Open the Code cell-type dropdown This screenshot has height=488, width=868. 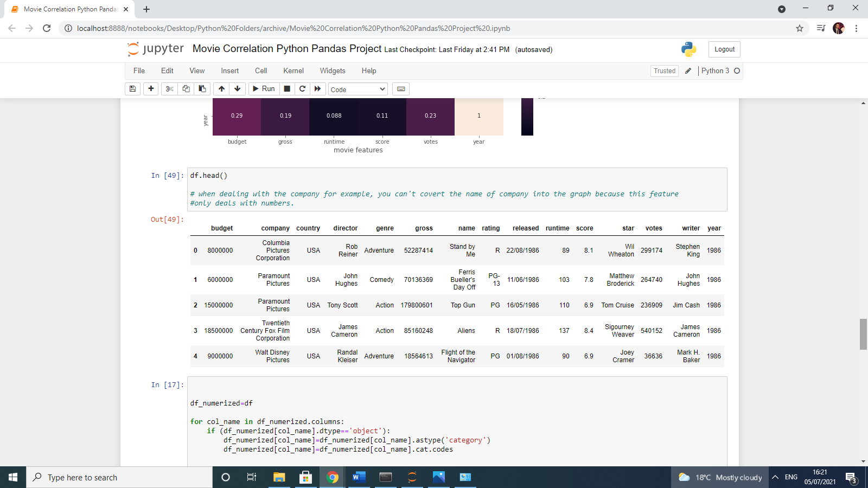click(358, 88)
